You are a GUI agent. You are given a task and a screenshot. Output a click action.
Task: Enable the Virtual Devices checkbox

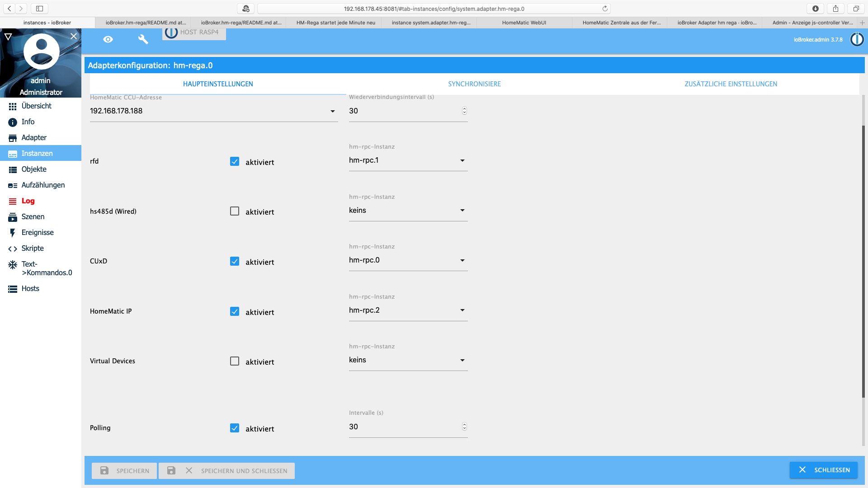click(x=235, y=361)
